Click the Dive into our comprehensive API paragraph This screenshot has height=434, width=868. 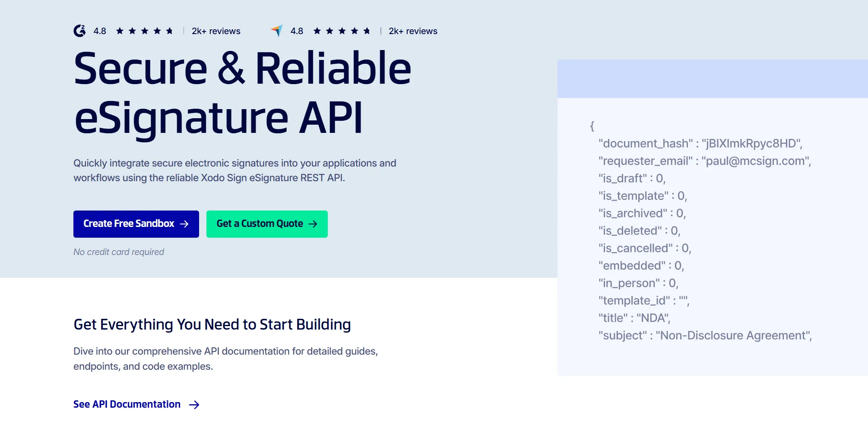pyautogui.click(x=226, y=359)
